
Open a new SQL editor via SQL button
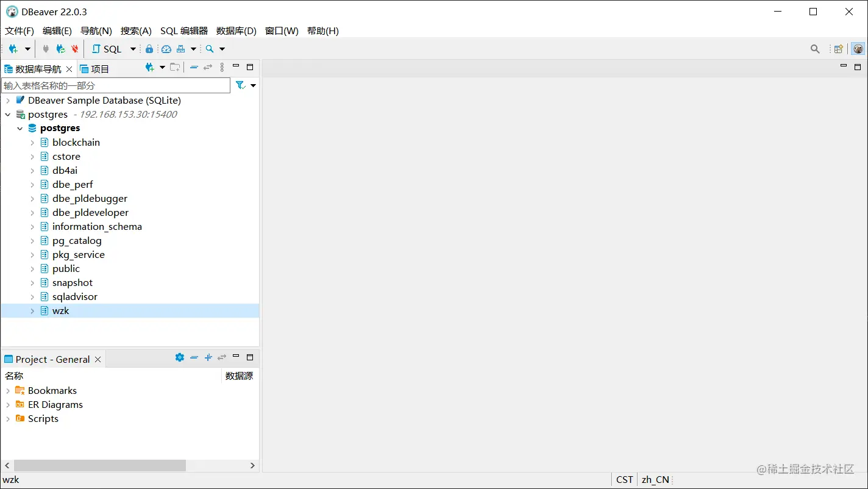click(107, 49)
